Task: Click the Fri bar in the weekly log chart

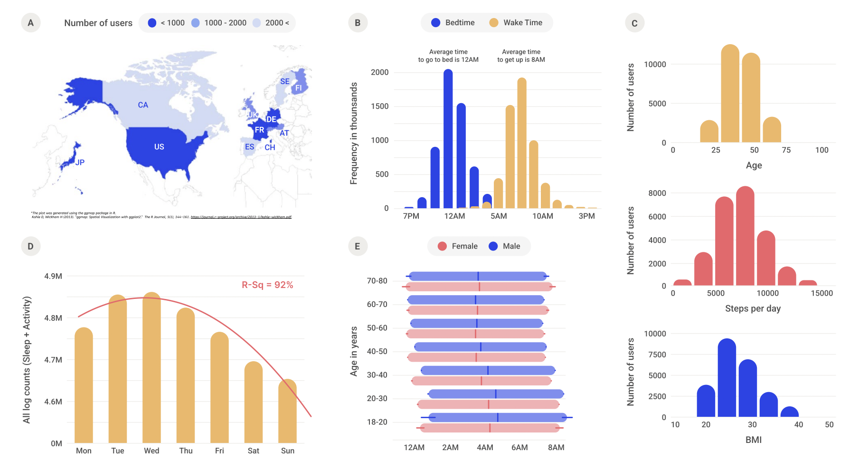Action: (x=219, y=387)
